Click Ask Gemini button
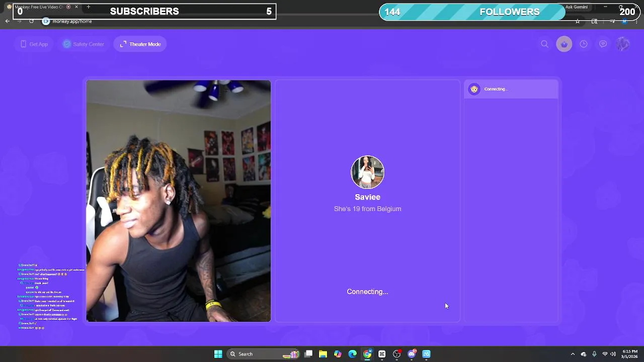 pyautogui.click(x=576, y=7)
